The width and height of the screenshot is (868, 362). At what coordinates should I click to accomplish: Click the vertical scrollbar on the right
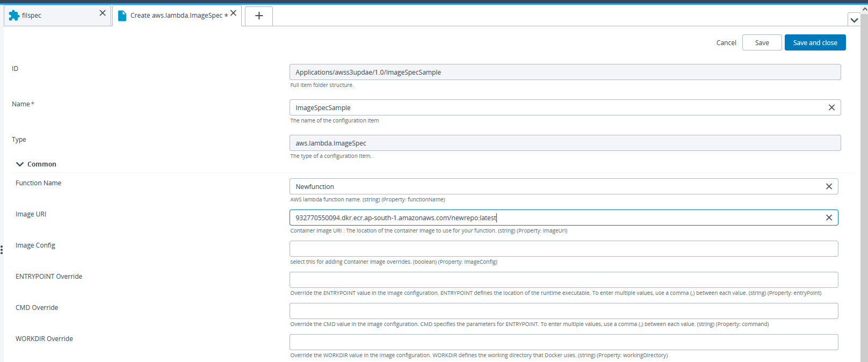[864, 188]
